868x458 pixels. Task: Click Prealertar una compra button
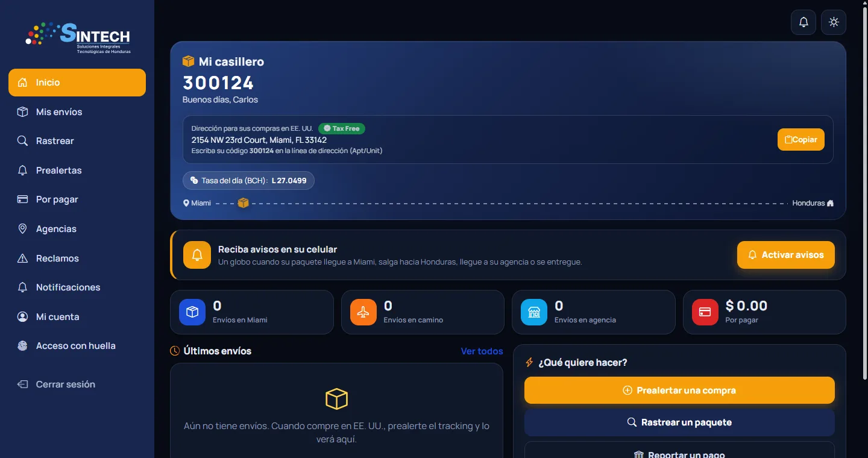point(679,391)
